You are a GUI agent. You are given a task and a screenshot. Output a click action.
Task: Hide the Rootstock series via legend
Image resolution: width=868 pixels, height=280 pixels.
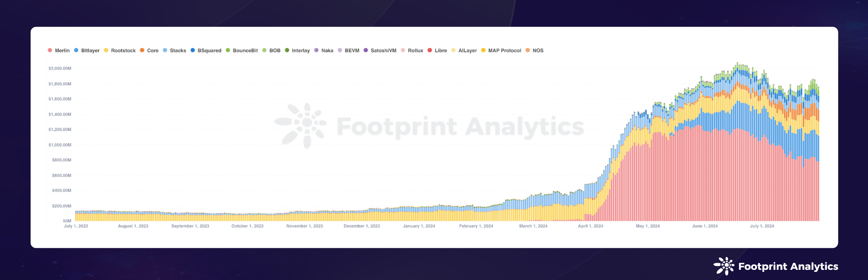123,50
